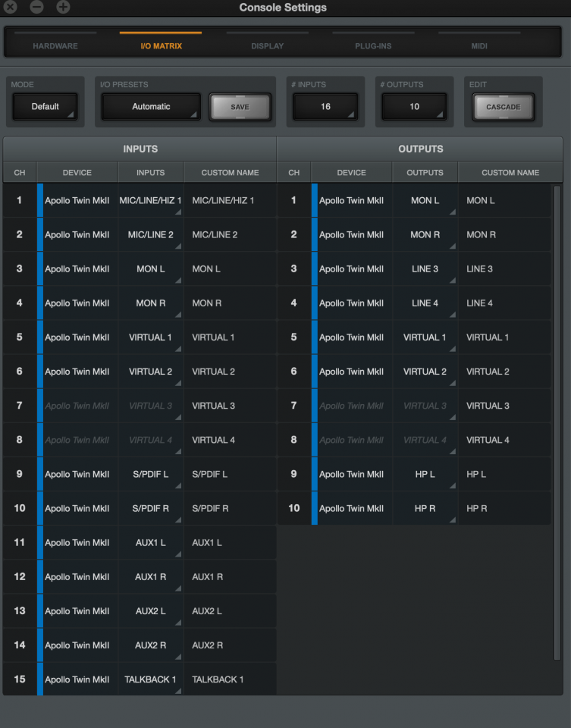
Task: Click the outputs list vertical scrollbar
Action: [557, 422]
